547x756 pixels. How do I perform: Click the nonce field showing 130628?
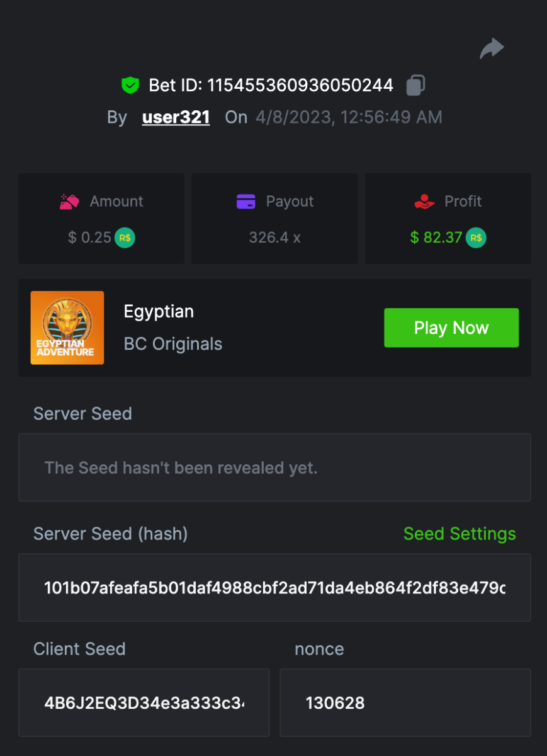(405, 702)
